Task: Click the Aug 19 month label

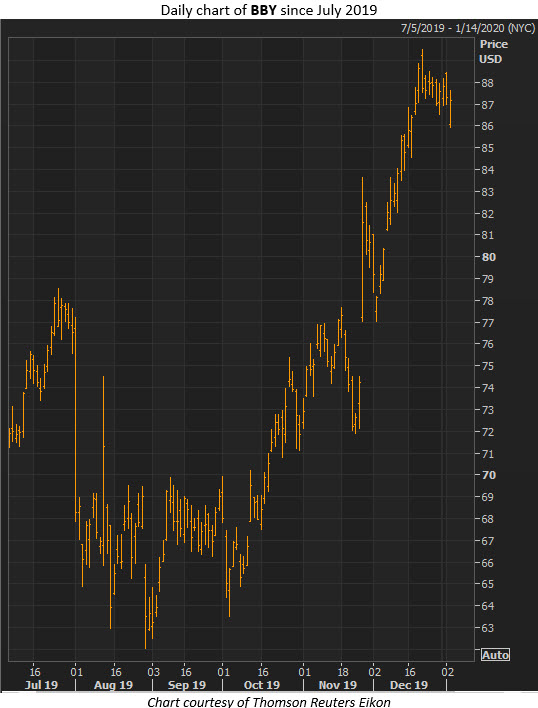Action: (113, 685)
